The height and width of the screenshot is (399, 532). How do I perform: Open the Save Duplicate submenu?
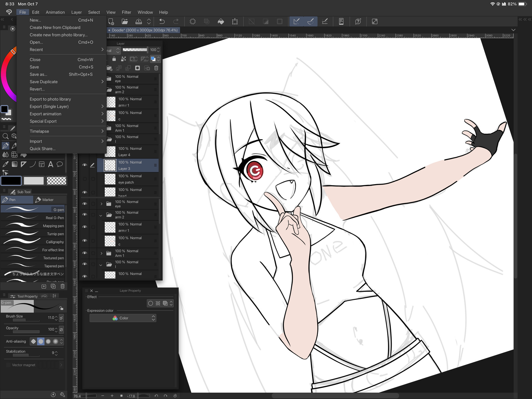coord(66,82)
